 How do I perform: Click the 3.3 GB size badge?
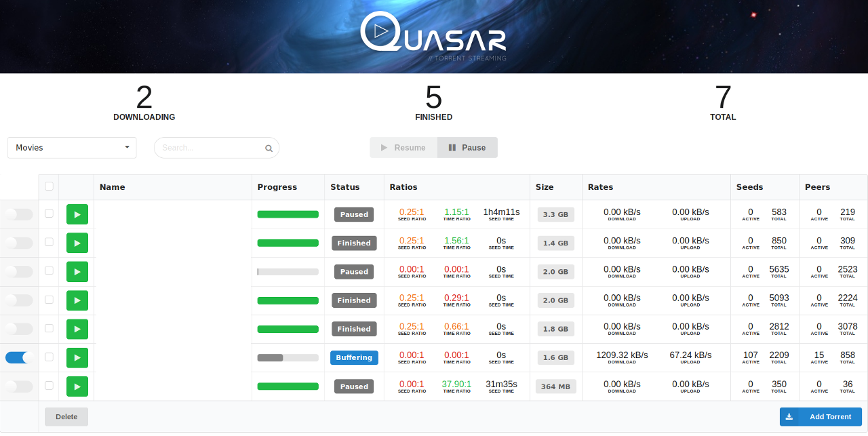point(556,214)
